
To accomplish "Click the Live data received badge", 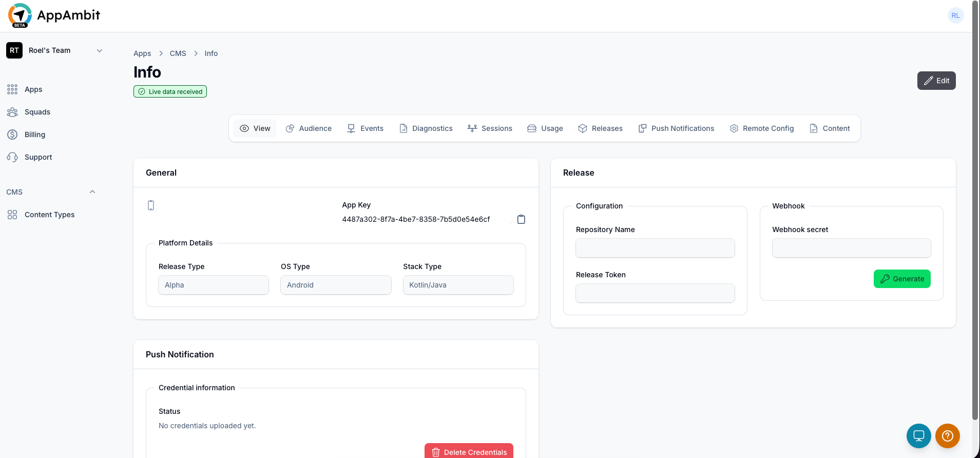I will (170, 91).
